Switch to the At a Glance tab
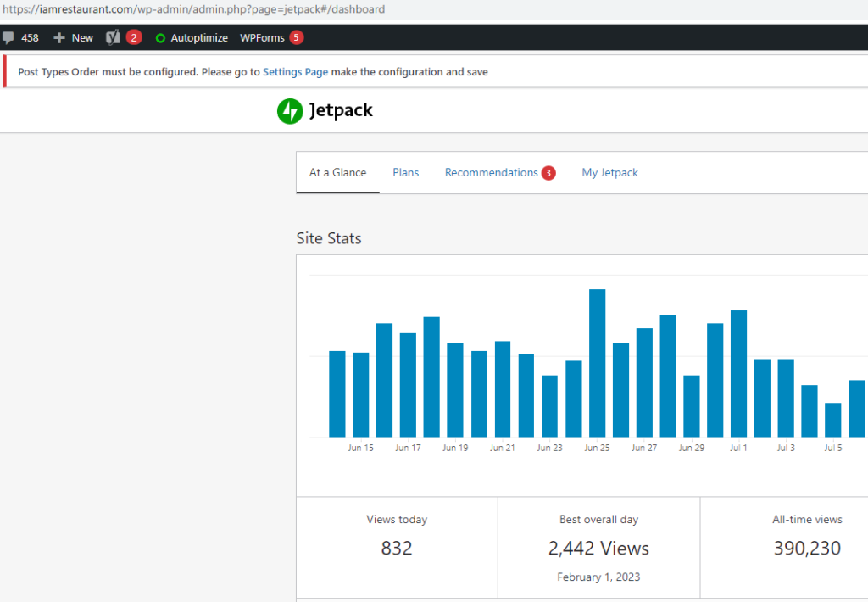The width and height of the screenshot is (868, 602). pos(337,173)
